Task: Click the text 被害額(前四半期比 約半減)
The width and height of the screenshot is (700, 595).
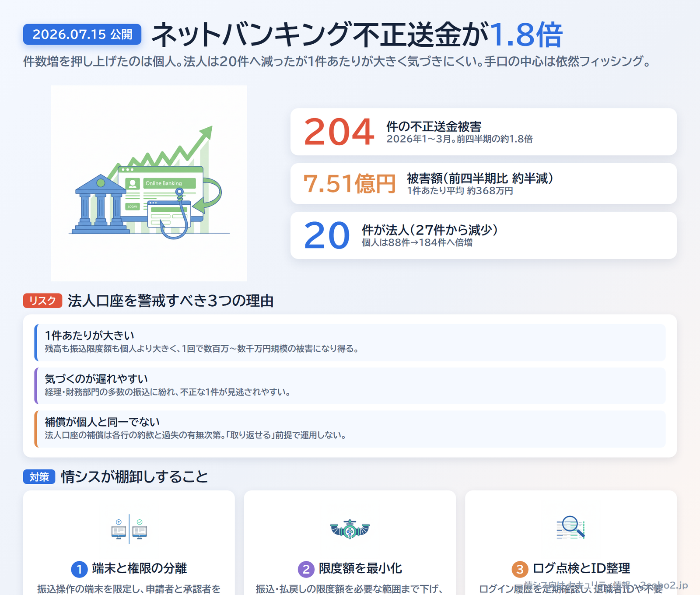Action: tap(480, 178)
